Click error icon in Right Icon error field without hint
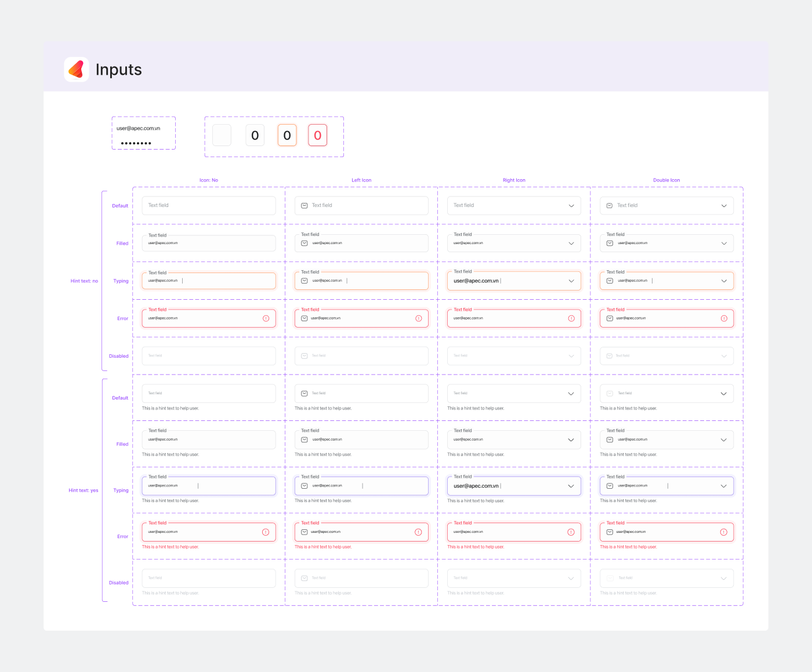 coord(571,318)
